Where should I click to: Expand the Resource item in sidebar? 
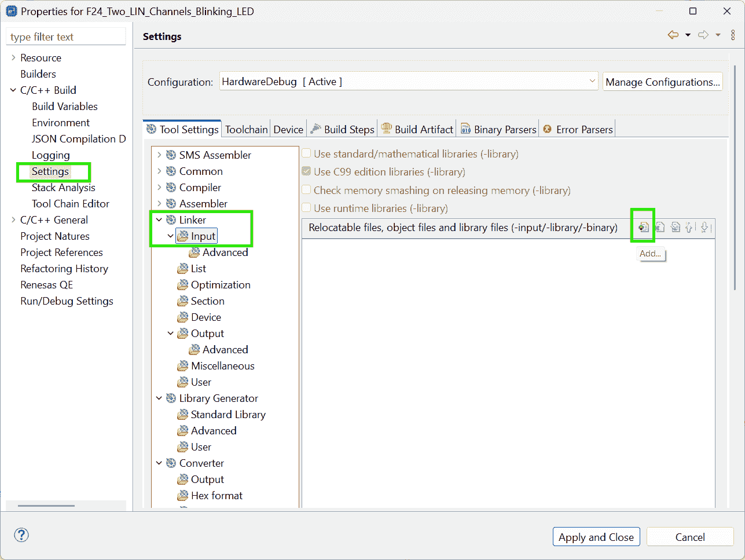coord(12,57)
